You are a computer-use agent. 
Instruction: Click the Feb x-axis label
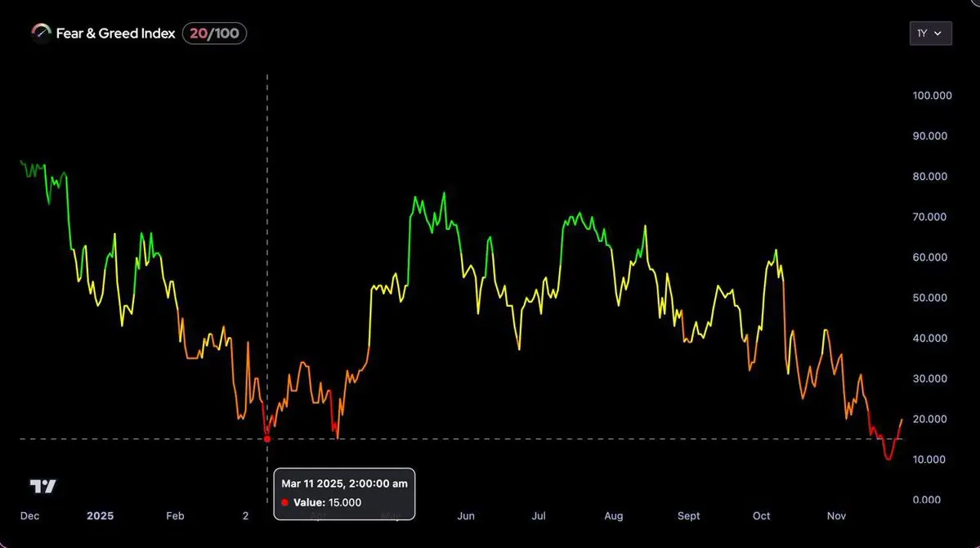175,516
